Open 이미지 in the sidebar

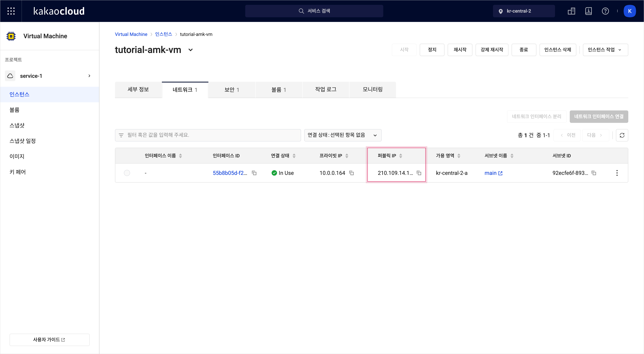click(49, 156)
